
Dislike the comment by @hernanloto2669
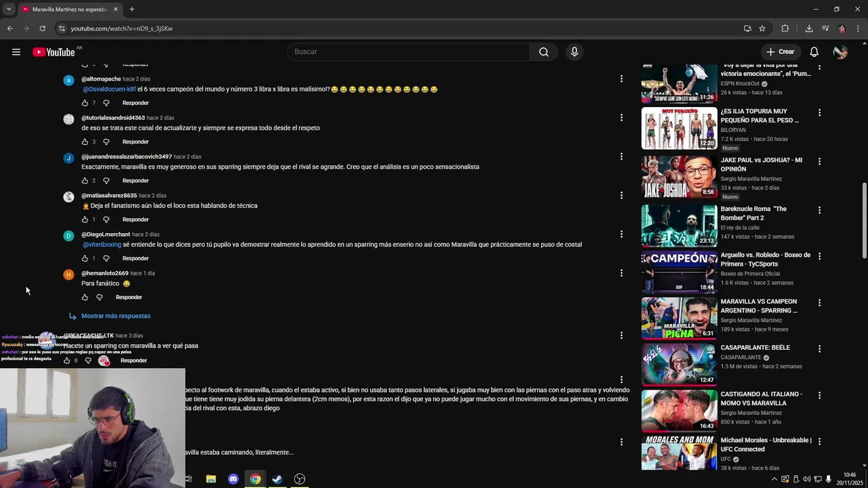(99, 298)
